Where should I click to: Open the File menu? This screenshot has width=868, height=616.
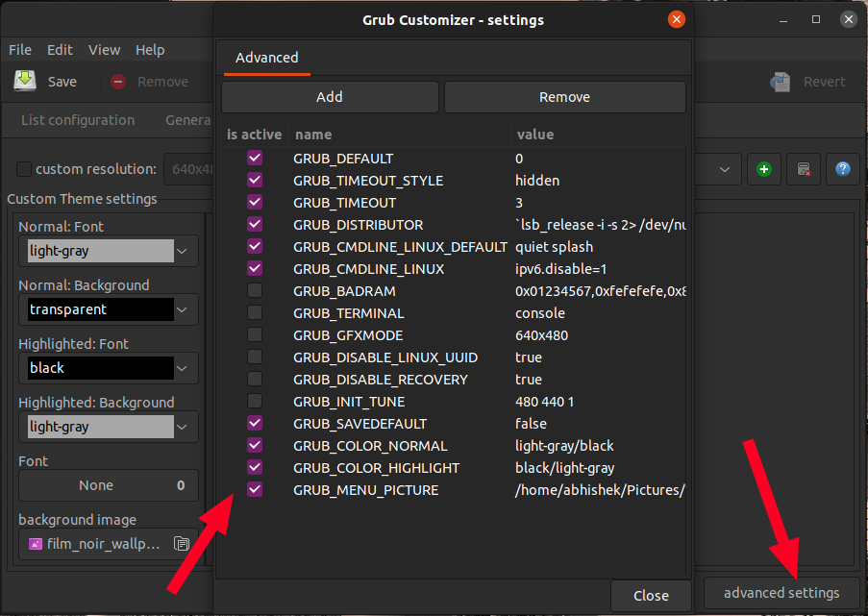tap(20, 50)
